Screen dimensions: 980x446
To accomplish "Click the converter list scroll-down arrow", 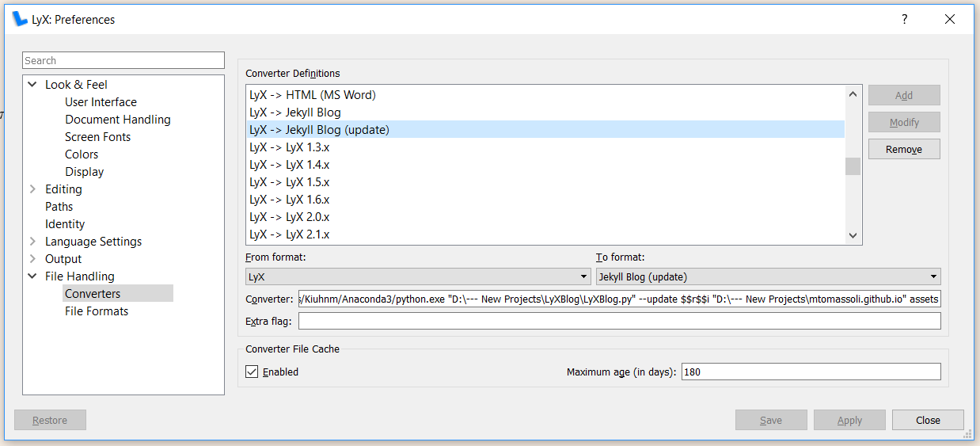I will pos(853,235).
